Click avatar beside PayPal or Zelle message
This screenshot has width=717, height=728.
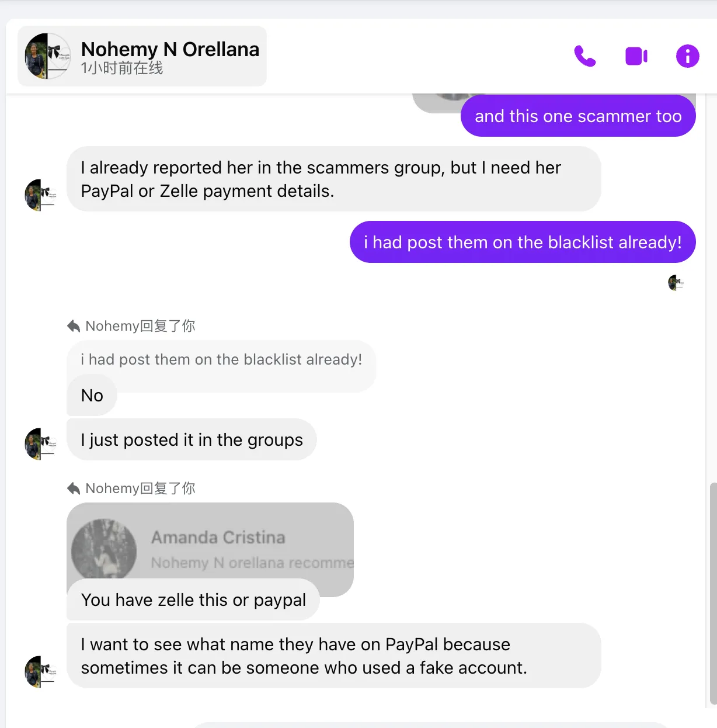pyautogui.click(x=40, y=195)
